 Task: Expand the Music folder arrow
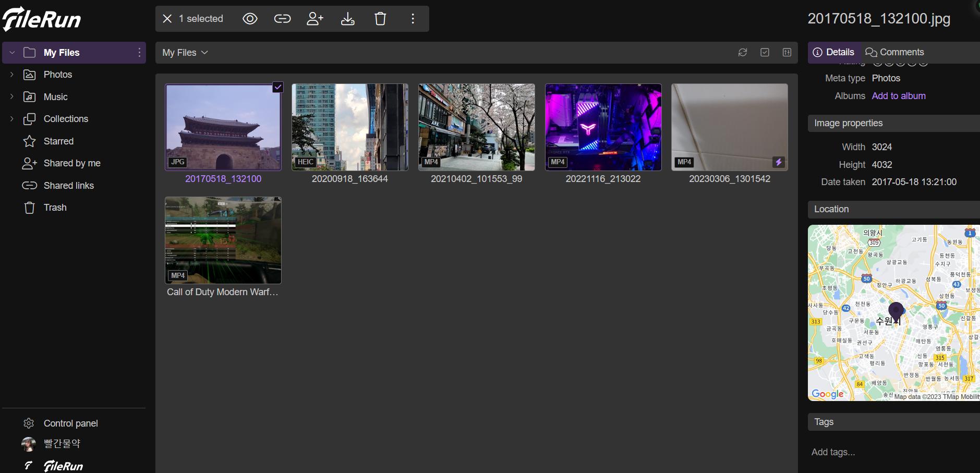click(x=12, y=97)
